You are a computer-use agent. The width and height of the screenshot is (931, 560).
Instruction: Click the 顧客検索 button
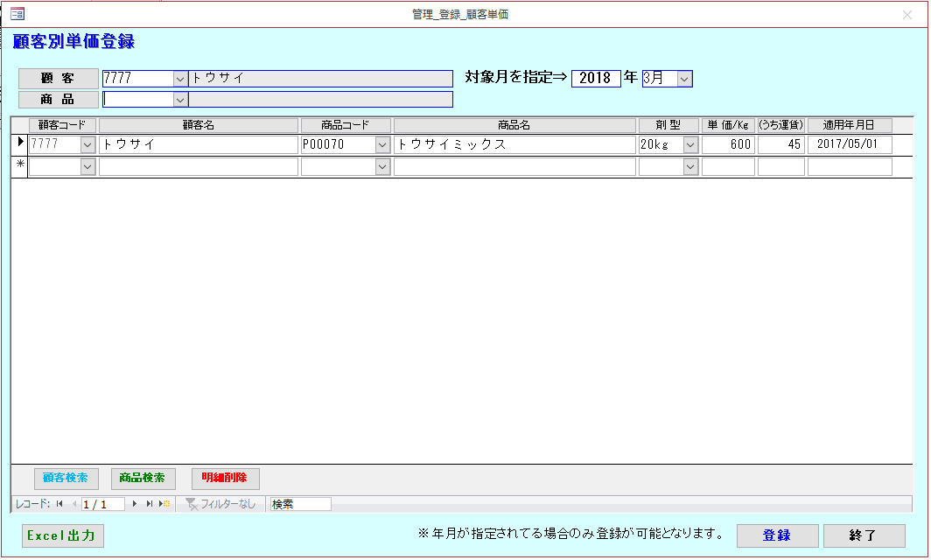tap(66, 479)
